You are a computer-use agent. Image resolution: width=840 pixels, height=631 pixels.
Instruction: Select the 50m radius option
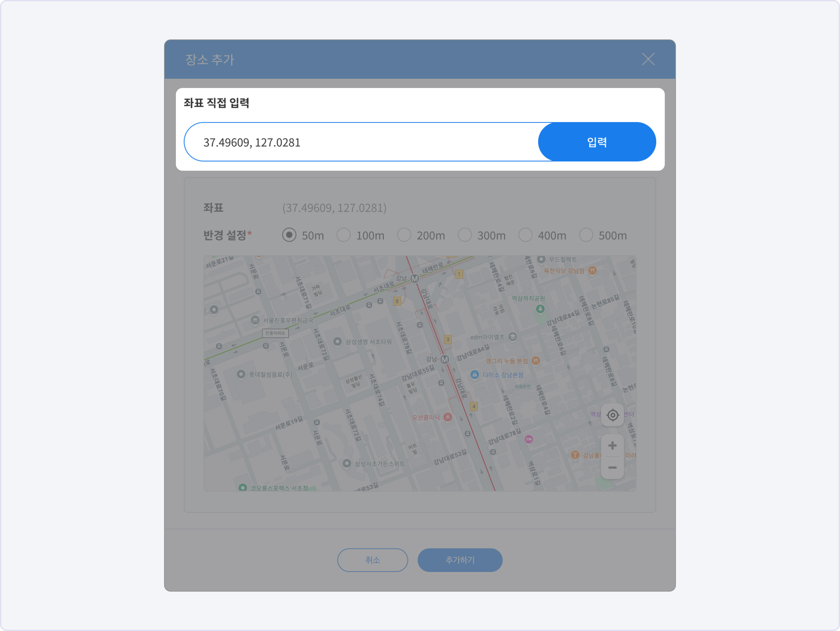tap(289, 235)
